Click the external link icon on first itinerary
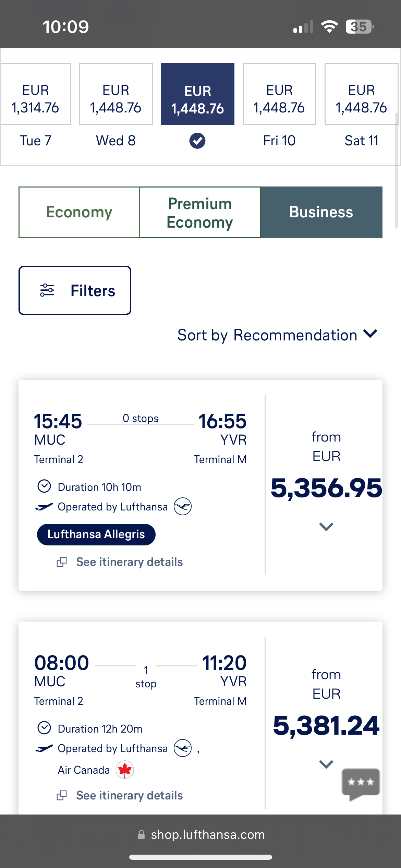This screenshot has width=401, height=868. click(62, 562)
